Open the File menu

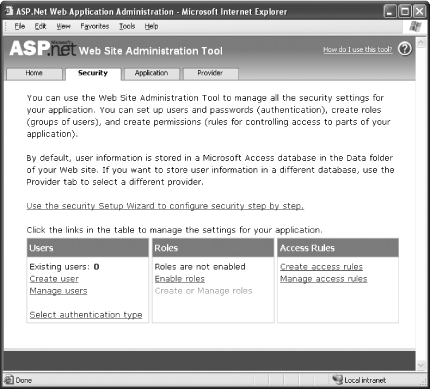point(20,26)
